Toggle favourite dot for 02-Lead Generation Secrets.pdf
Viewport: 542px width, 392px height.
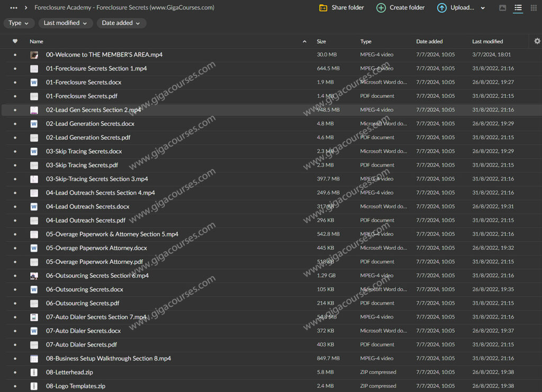click(x=15, y=138)
